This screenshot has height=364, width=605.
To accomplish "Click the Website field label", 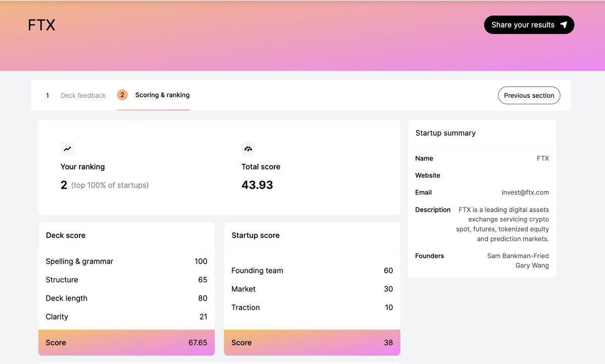I will [x=428, y=175].
